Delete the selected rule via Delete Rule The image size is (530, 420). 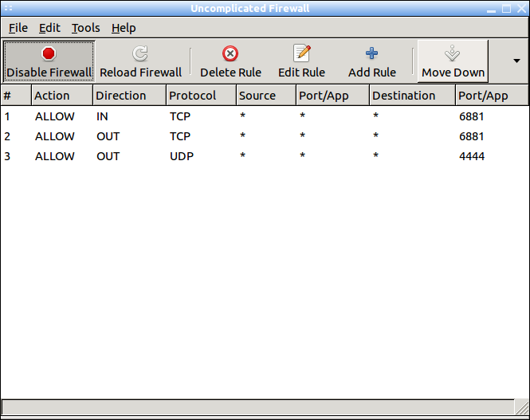point(230,61)
